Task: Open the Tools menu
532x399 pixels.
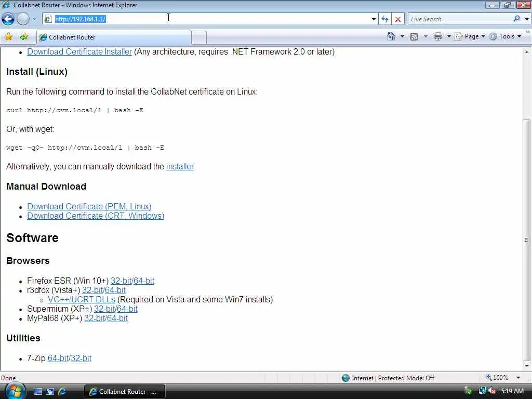Action: pyautogui.click(x=505, y=36)
